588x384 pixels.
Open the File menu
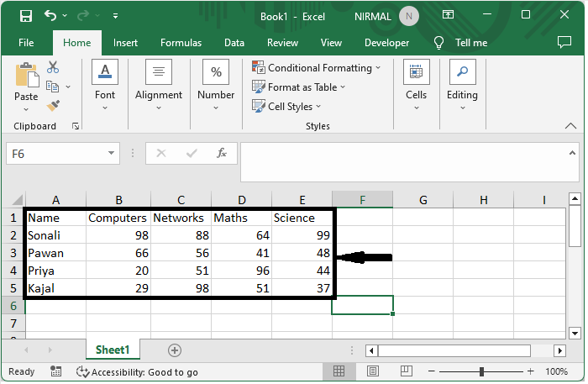pyautogui.click(x=26, y=43)
